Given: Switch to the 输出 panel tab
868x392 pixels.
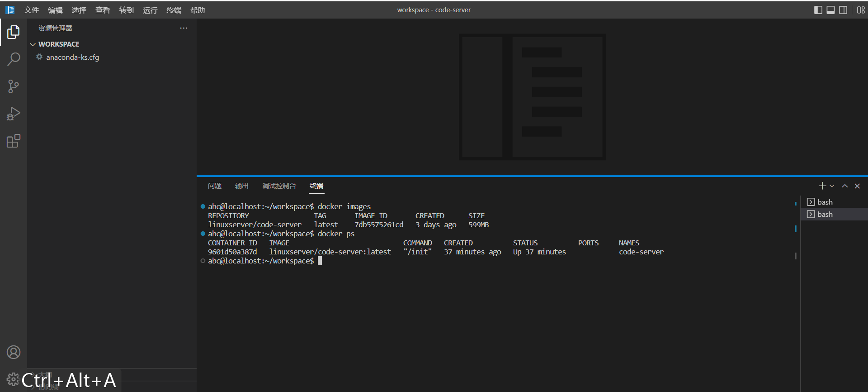Looking at the screenshot, I should click(241, 186).
